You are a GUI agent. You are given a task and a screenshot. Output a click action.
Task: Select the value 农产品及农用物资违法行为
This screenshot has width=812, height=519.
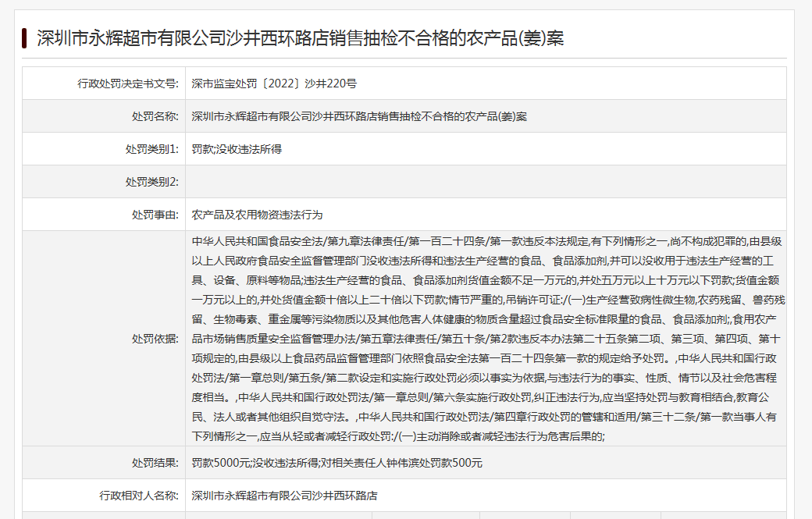click(257, 215)
